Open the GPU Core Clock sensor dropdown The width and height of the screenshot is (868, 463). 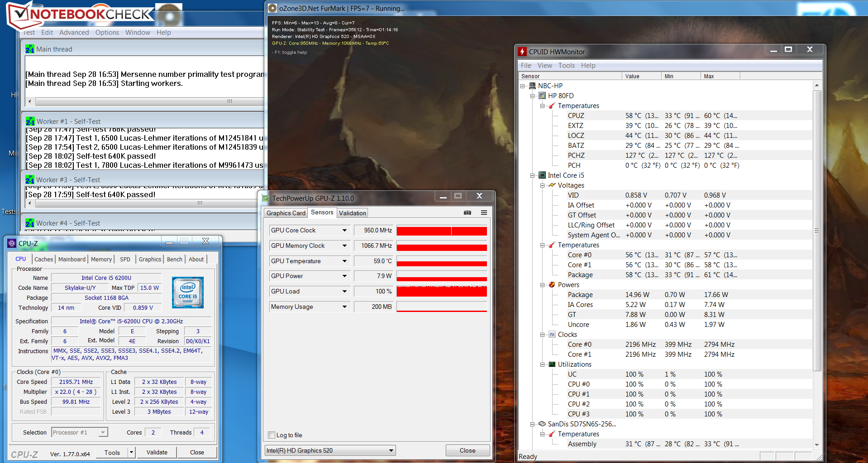(344, 230)
